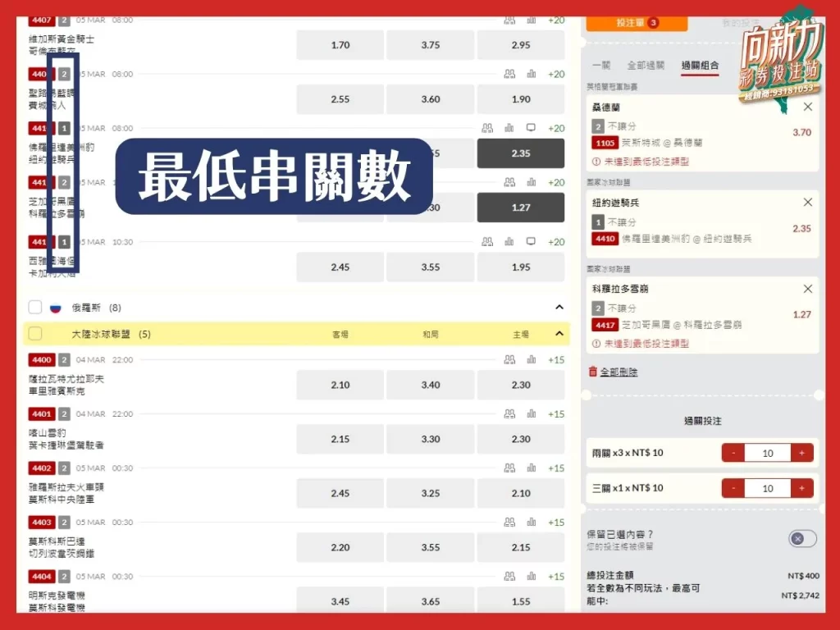Expand +20 markets for the 10:30 match
840x630 pixels.
pyautogui.click(x=556, y=242)
